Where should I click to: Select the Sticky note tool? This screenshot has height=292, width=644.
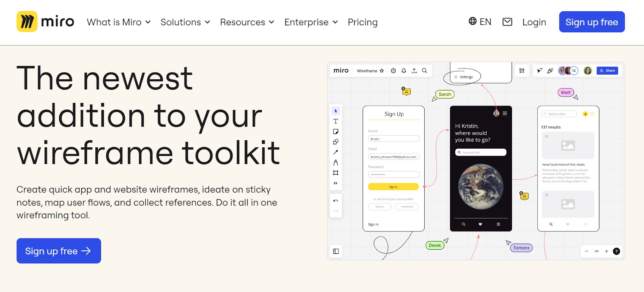click(336, 132)
